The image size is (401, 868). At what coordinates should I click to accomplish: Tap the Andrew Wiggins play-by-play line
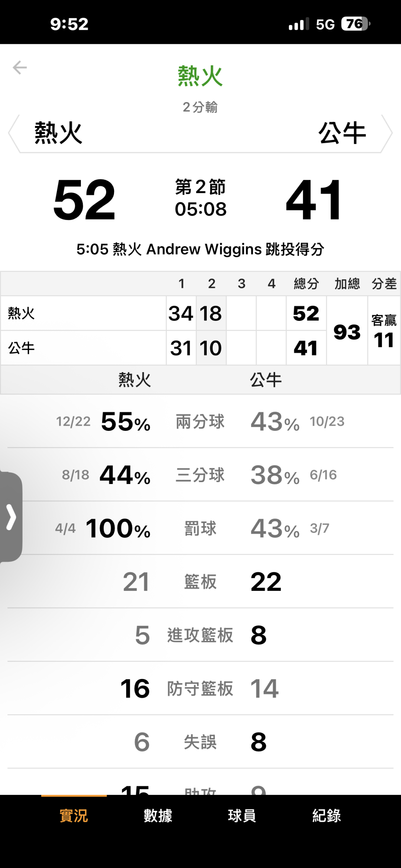(200, 249)
